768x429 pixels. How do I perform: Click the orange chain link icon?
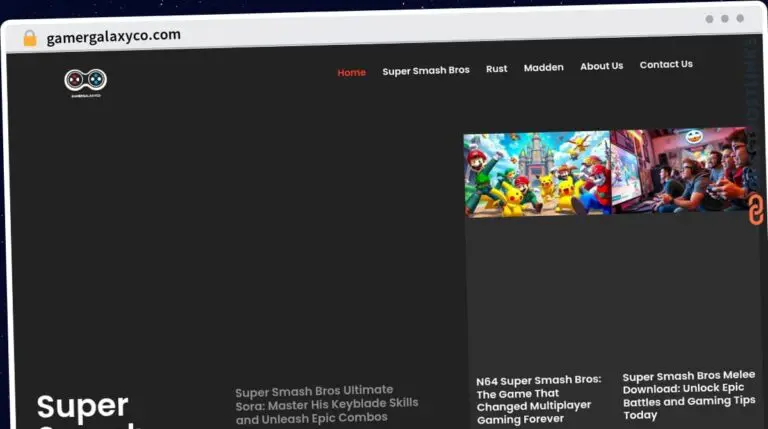pos(756,210)
